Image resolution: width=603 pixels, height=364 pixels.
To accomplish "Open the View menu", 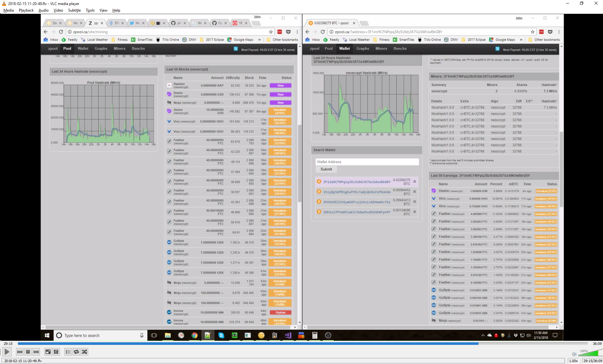I will click(103, 10).
